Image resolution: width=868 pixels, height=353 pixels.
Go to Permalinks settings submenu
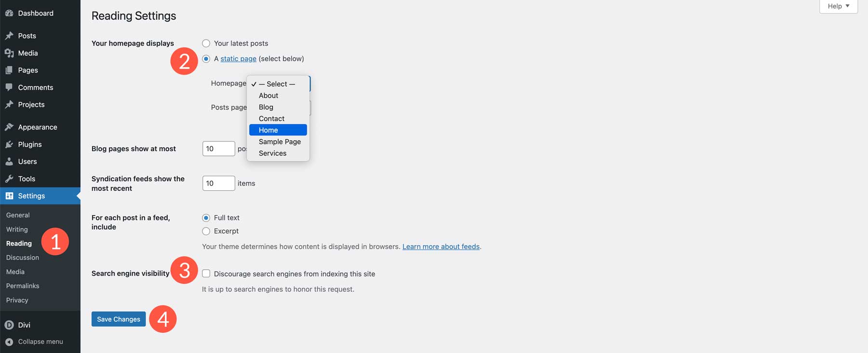pyautogui.click(x=23, y=286)
